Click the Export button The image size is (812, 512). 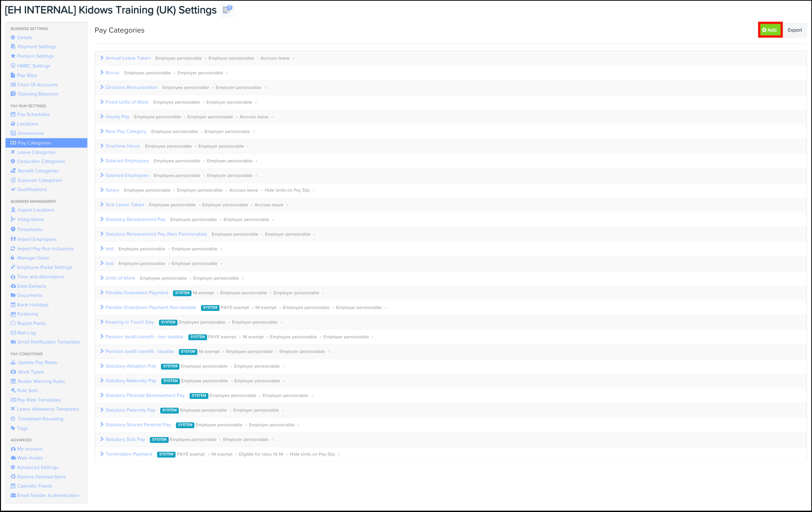click(x=794, y=30)
